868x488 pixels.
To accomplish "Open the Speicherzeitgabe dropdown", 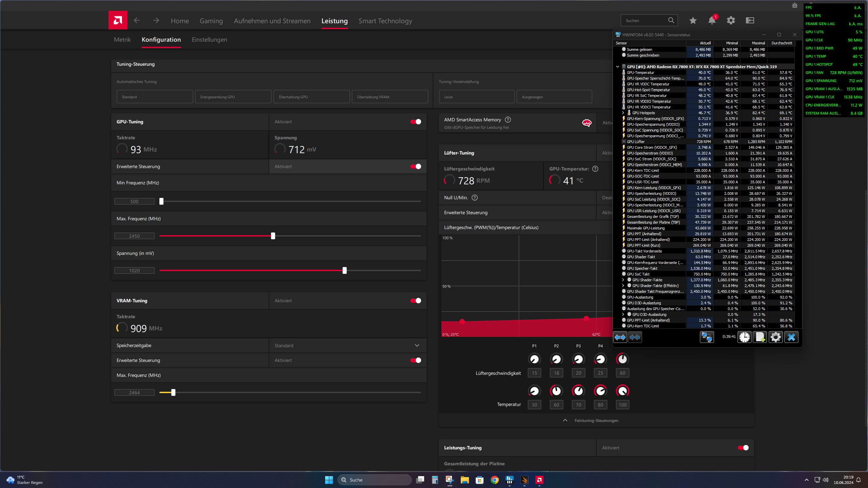I will tap(417, 345).
